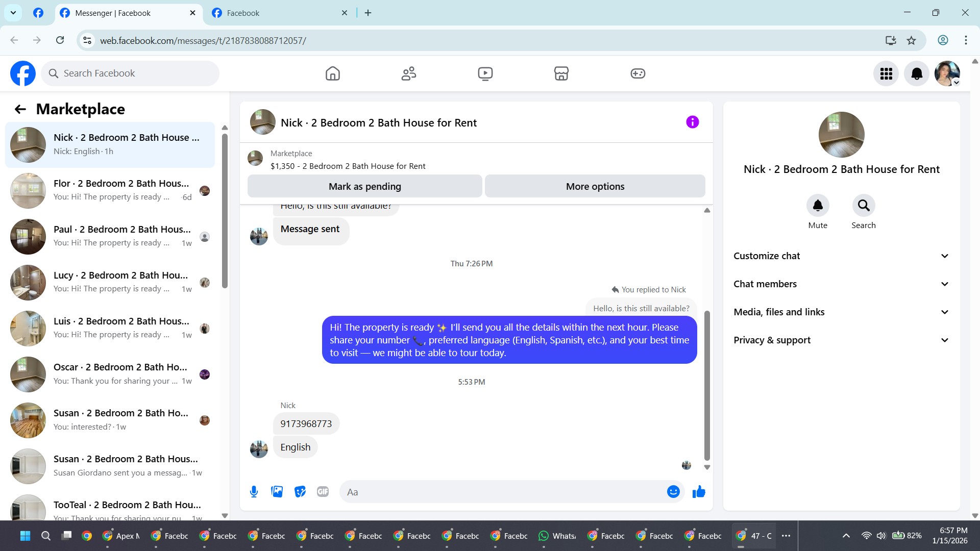
Task: Click the purple conversation info icon
Action: [x=692, y=122]
